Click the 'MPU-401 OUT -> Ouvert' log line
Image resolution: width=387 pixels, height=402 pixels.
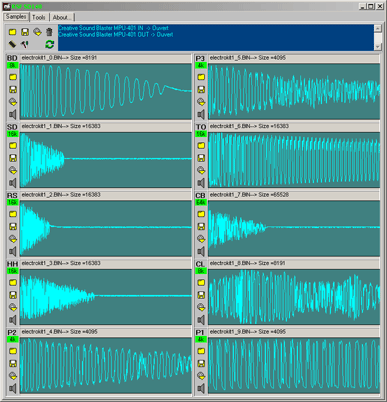pos(116,35)
